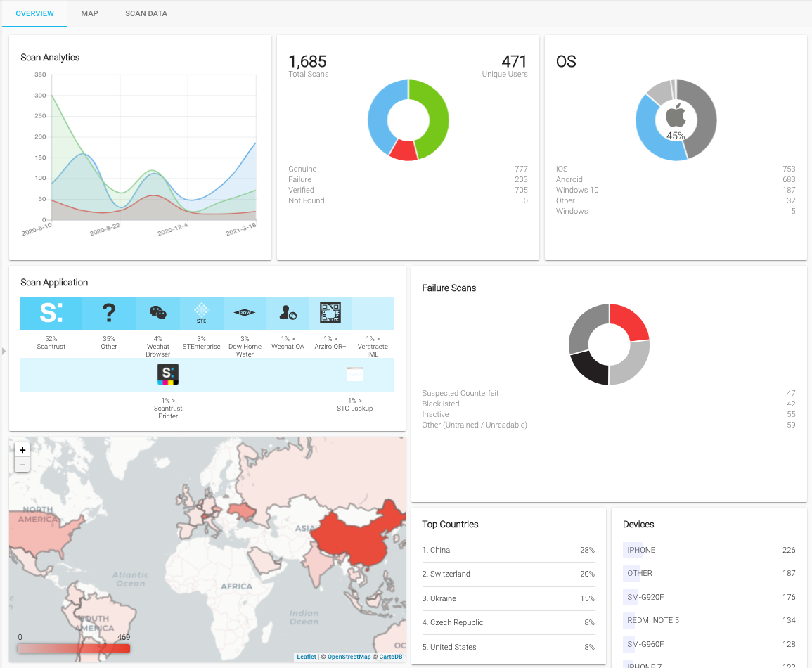Click the Scantrust Printer icon
The image size is (812, 668).
coord(168,375)
